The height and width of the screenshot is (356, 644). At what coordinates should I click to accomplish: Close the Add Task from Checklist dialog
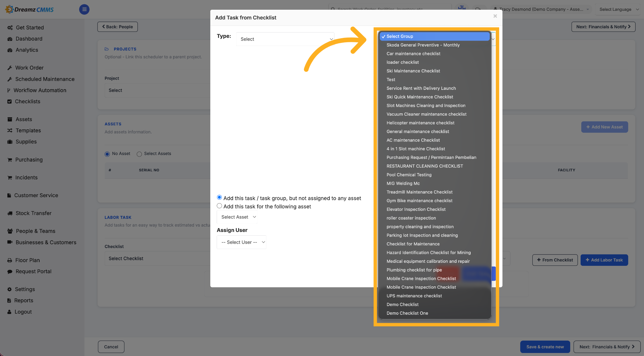click(x=495, y=16)
